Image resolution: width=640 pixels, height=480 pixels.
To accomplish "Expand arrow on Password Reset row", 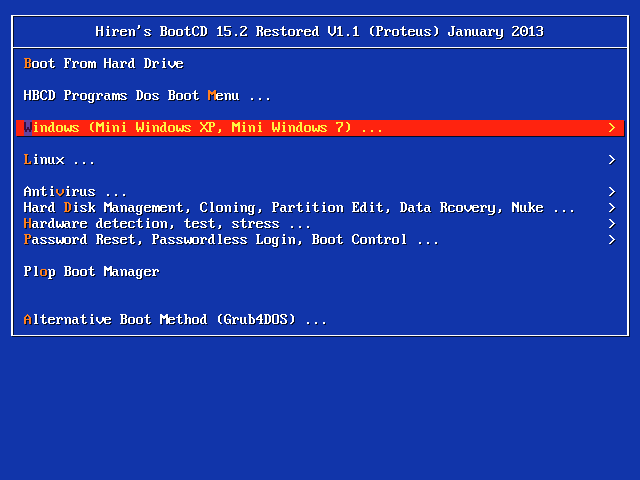I will tap(612, 240).
